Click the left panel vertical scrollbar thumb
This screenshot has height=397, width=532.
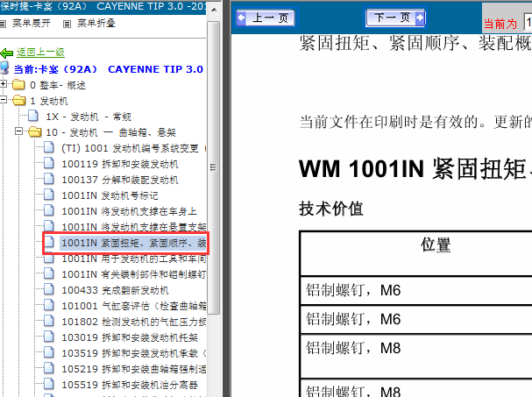coord(213,167)
